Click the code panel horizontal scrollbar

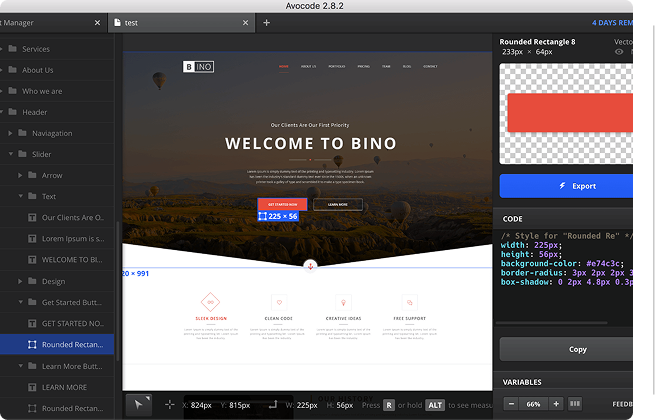pos(551,323)
